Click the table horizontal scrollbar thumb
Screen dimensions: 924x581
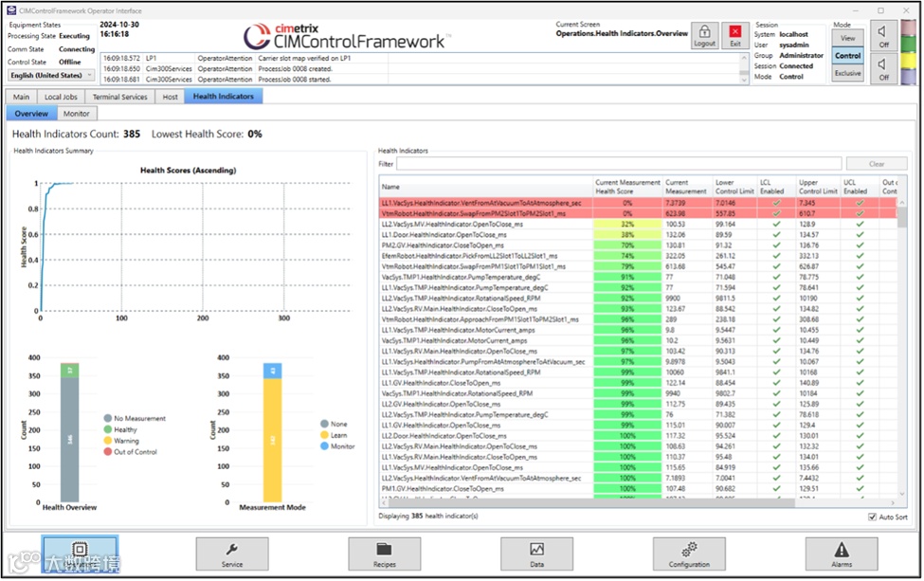(592, 503)
